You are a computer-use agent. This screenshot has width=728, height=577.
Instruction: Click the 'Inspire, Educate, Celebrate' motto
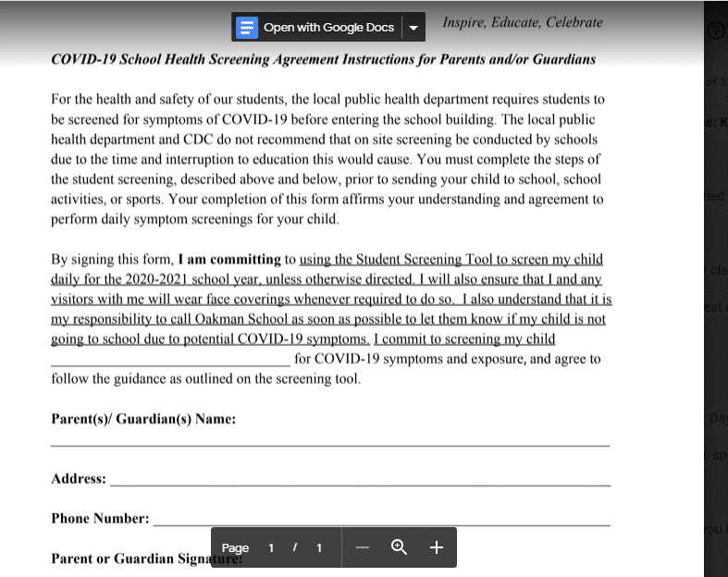pyautogui.click(x=523, y=22)
